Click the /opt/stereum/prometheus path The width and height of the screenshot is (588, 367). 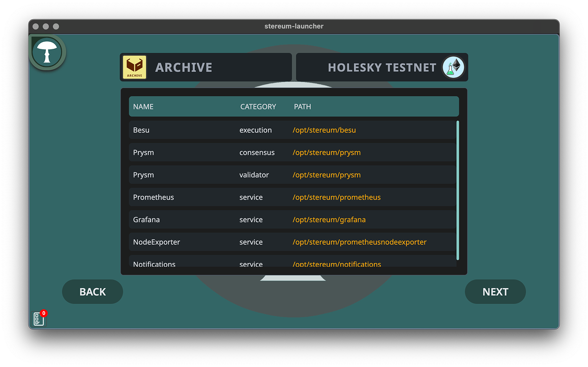(336, 197)
